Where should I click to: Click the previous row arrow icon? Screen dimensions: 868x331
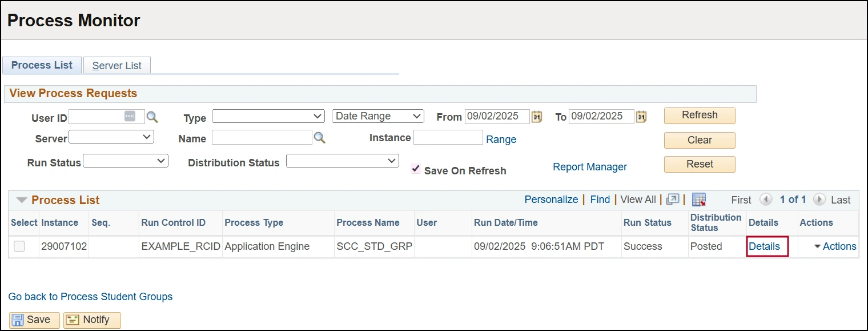point(766,200)
